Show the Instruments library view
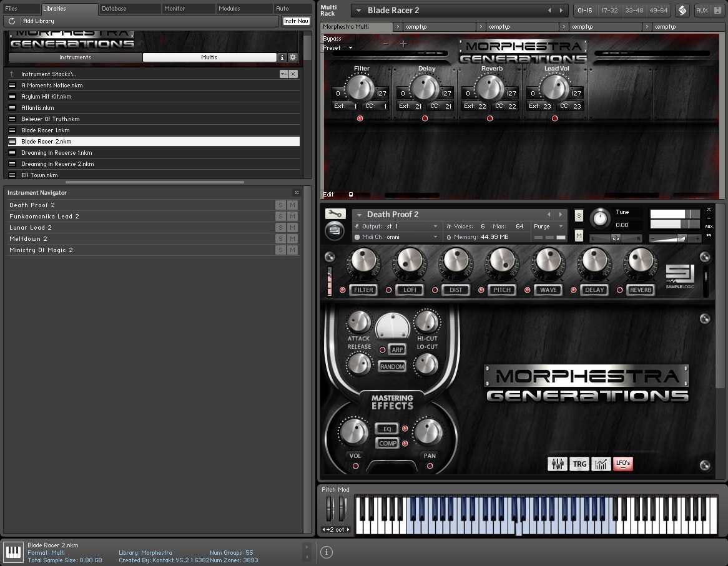The image size is (728, 566). click(75, 57)
